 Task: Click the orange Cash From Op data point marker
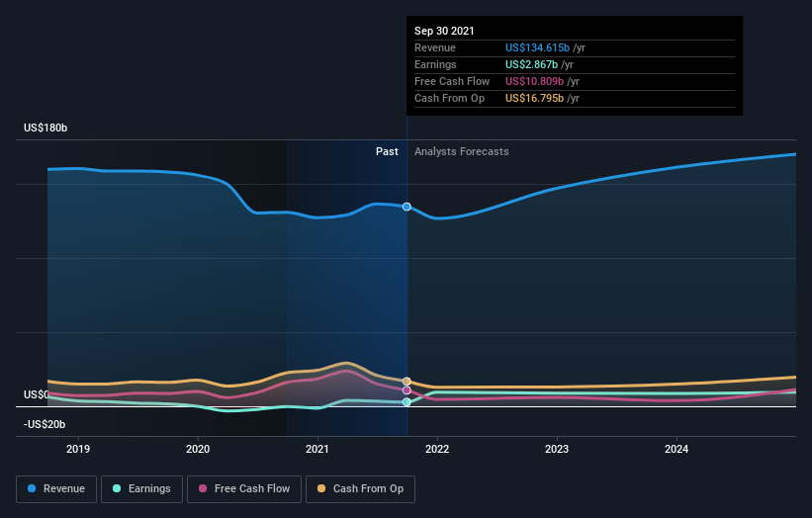point(406,382)
